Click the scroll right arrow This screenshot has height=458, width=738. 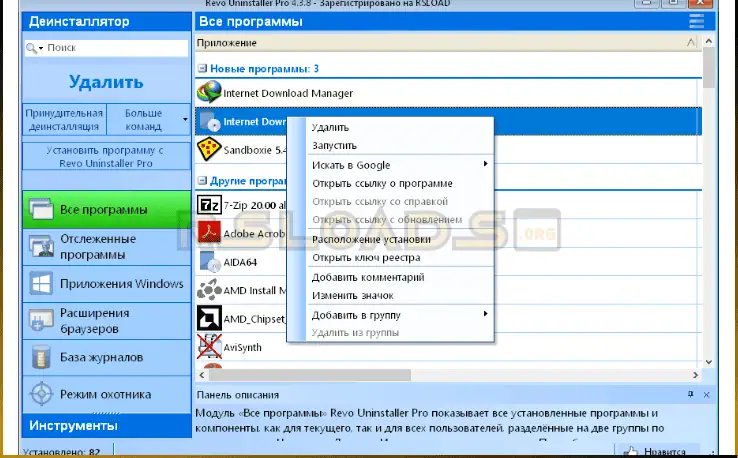pyautogui.click(x=695, y=375)
